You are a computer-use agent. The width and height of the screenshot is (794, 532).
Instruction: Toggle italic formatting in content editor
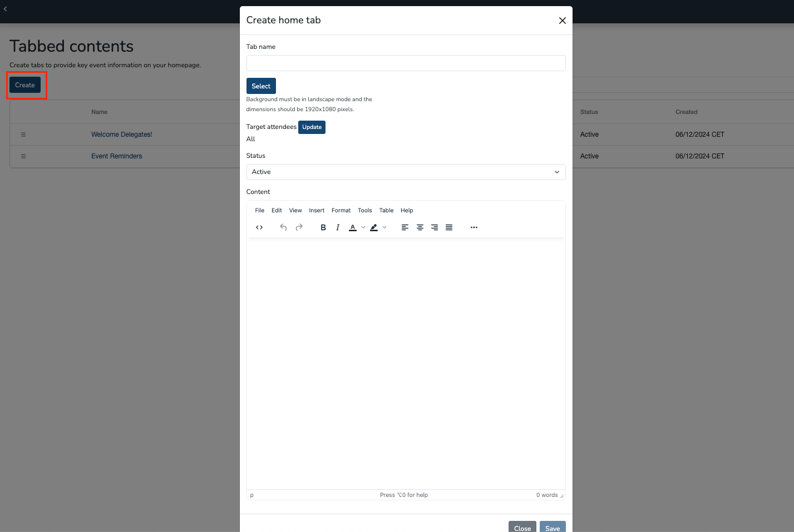(x=338, y=227)
